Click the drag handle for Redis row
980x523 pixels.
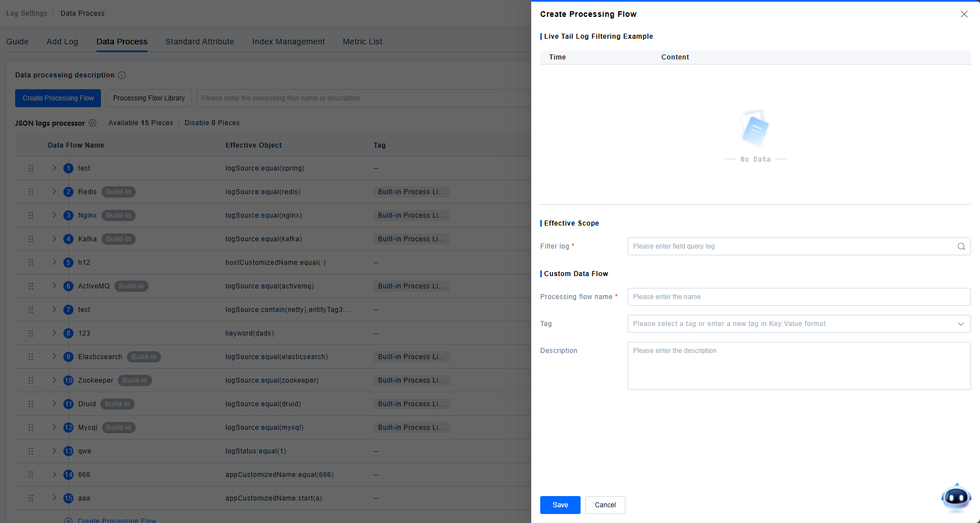[31, 192]
